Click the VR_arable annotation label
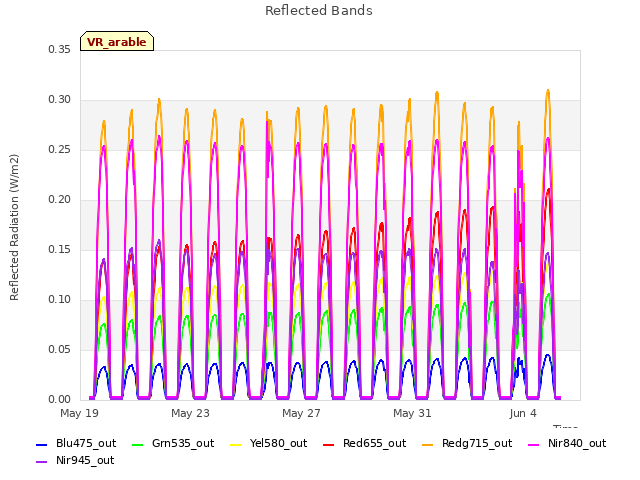The image size is (640, 480). (x=117, y=42)
